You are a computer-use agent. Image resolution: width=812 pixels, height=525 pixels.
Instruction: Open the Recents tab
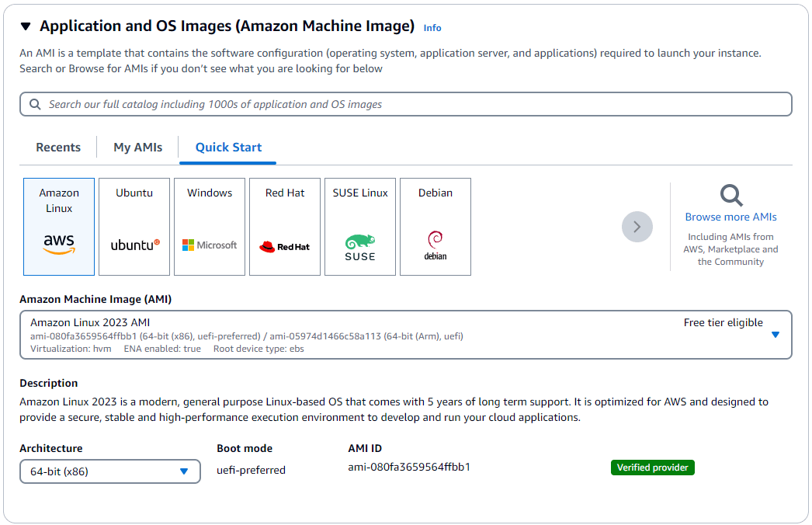(x=57, y=147)
